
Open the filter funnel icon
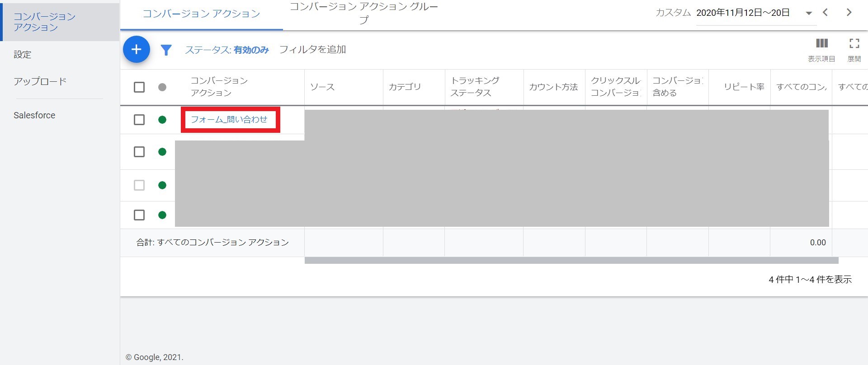pyautogui.click(x=166, y=50)
